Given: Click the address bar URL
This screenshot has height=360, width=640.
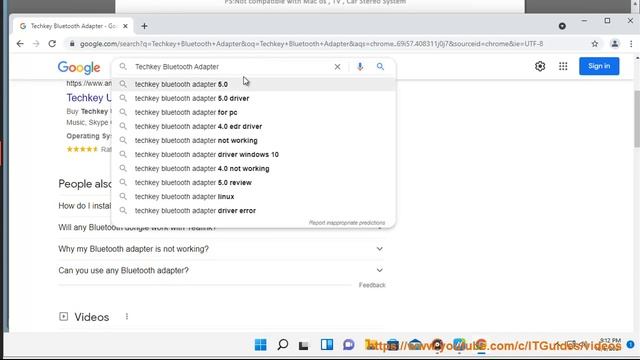Looking at the screenshot, I should click(x=311, y=44).
